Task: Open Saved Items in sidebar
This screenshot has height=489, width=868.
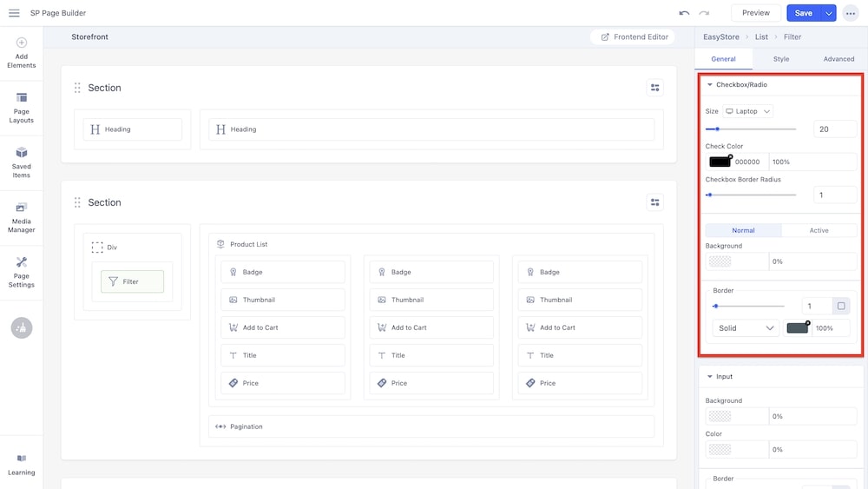Action: [x=21, y=162]
